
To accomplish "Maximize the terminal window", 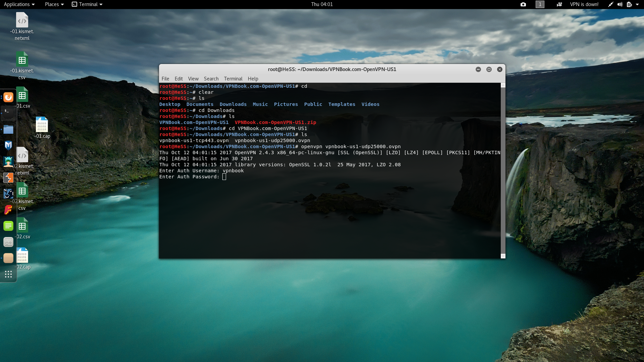I will click(489, 69).
